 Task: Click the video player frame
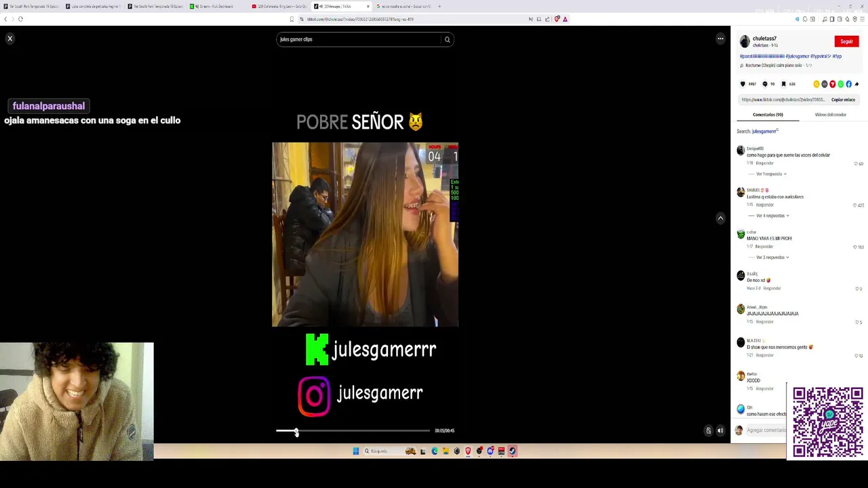tap(365, 235)
